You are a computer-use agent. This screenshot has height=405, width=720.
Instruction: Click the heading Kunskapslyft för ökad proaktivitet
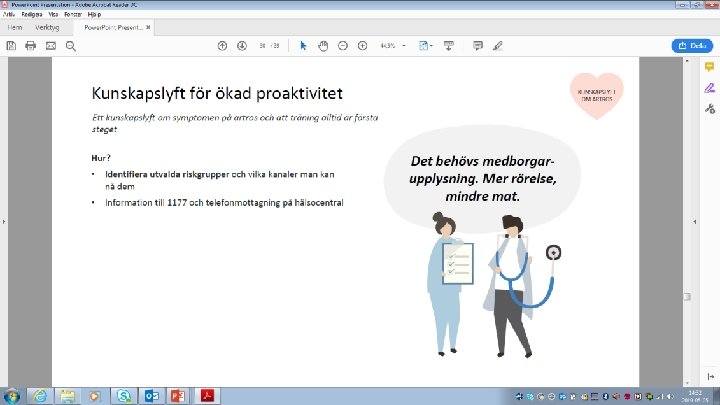[x=217, y=94]
